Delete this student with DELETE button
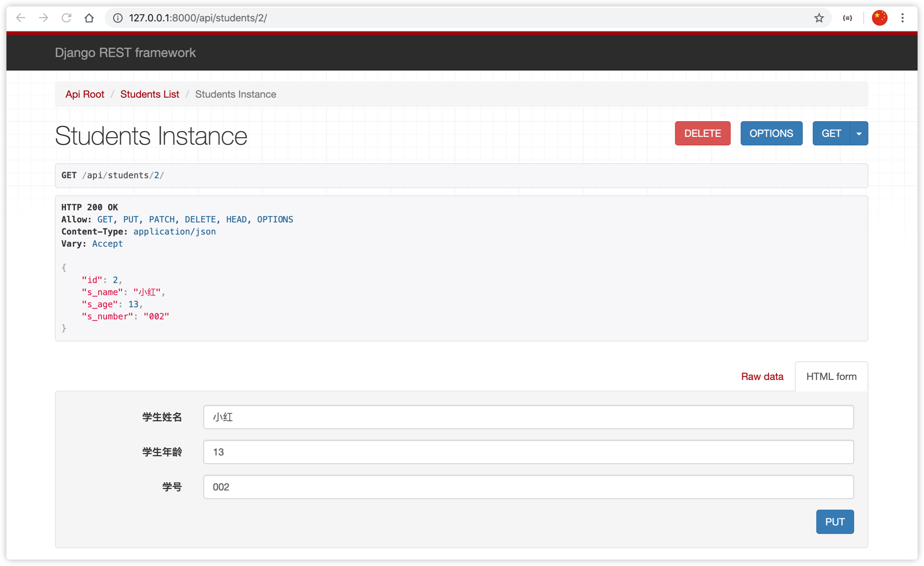The height and width of the screenshot is (566, 924). [x=703, y=133]
